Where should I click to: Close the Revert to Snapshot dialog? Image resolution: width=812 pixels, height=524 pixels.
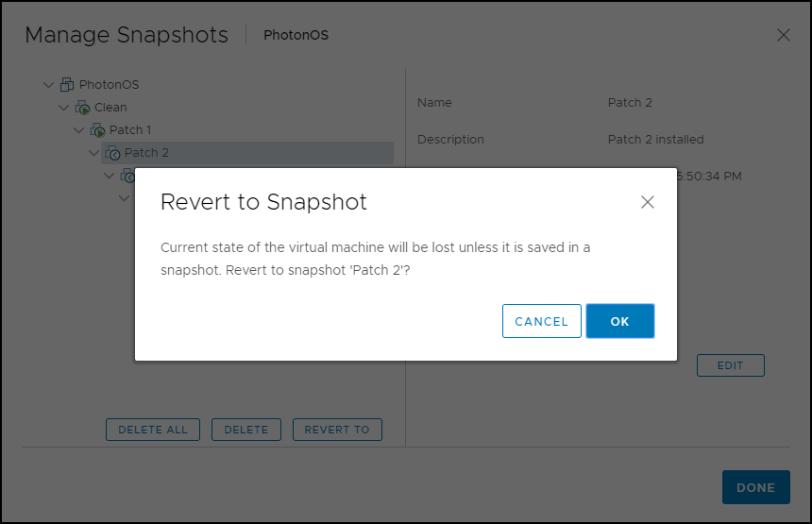pyautogui.click(x=648, y=202)
